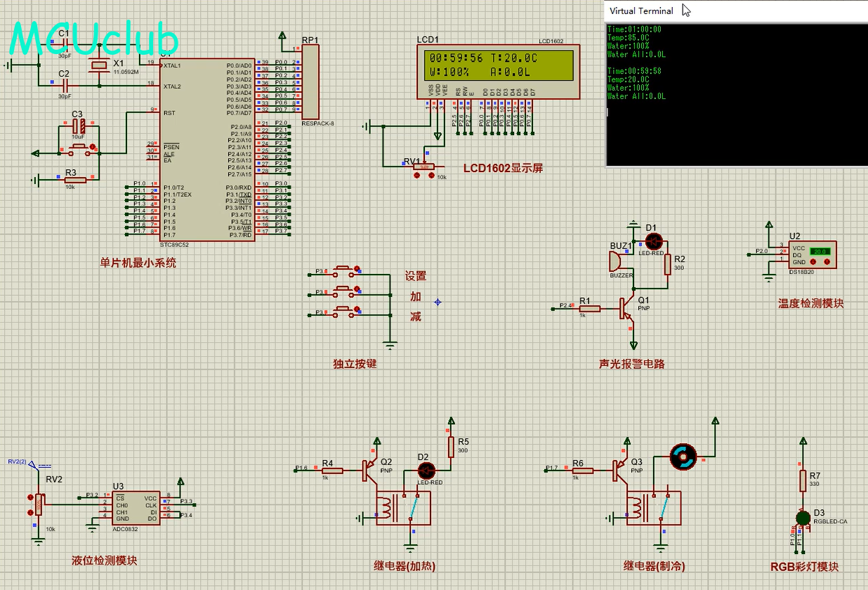This screenshot has width=868, height=590.
Task: Select the X1 crystal oscillator
Action: [98, 67]
